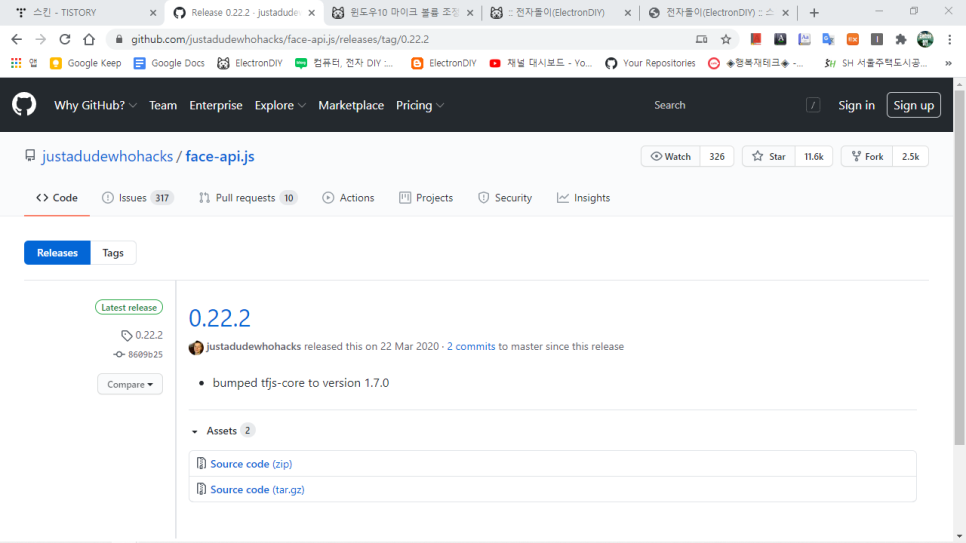Open Chrome extensions puzzle icon
This screenshot has height=543, width=966.
coord(901,39)
